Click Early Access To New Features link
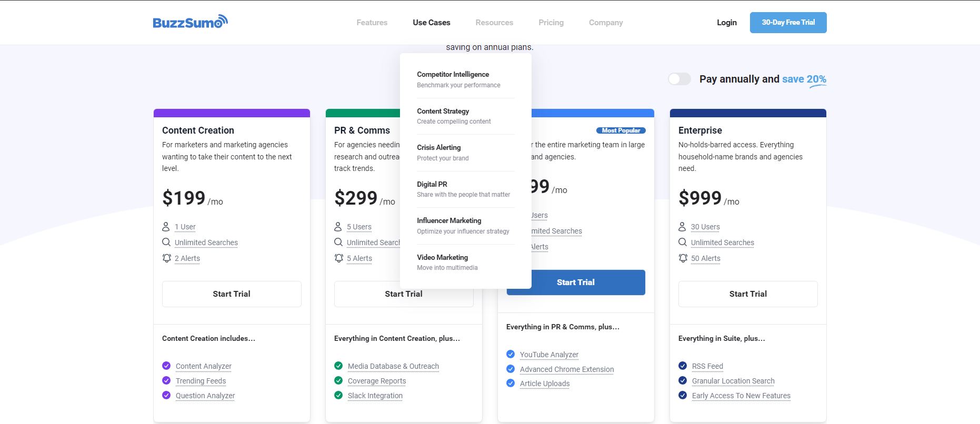Image resolution: width=980 pixels, height=424 pixels. pos(741,396)
